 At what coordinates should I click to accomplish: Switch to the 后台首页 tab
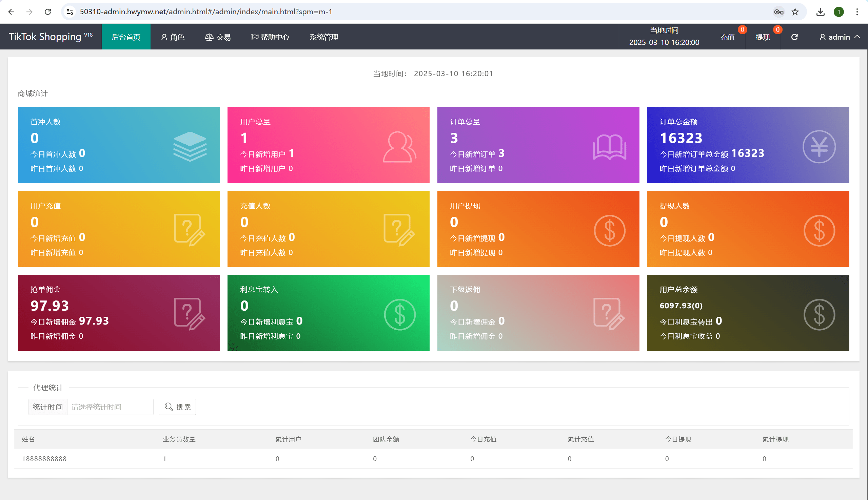pyautogui.click(x=126, y=37)
